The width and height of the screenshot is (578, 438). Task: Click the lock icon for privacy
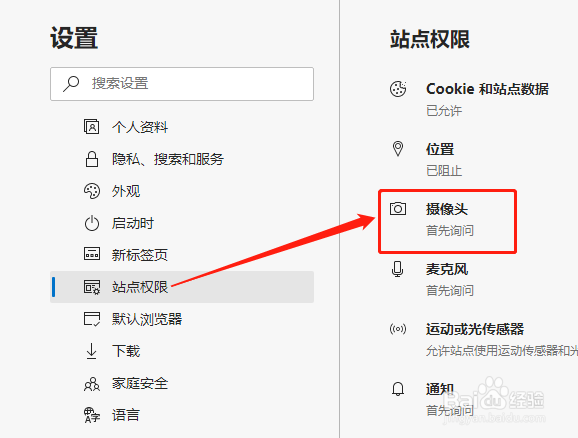[x=92, y=159]
